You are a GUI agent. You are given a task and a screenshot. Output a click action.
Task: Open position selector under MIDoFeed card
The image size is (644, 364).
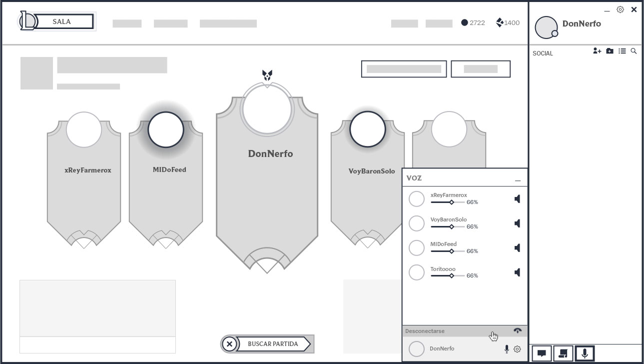[166, 239]
